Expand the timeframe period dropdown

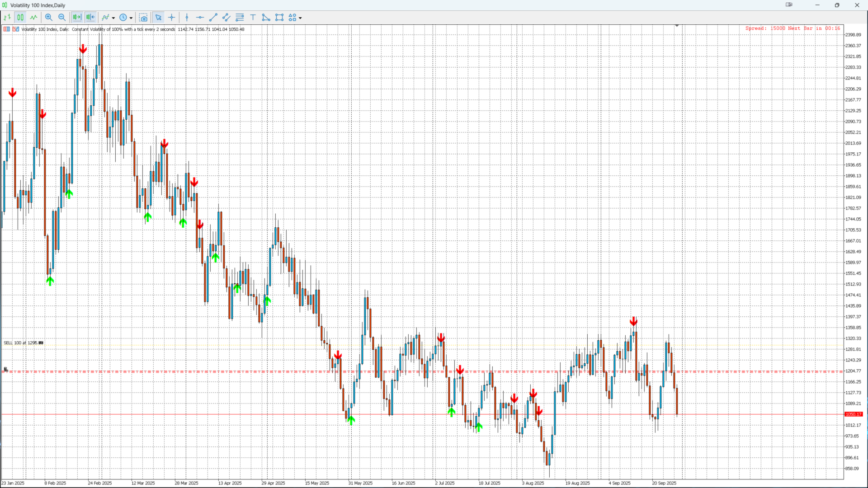pyautogui.click(x=131, y=18)
